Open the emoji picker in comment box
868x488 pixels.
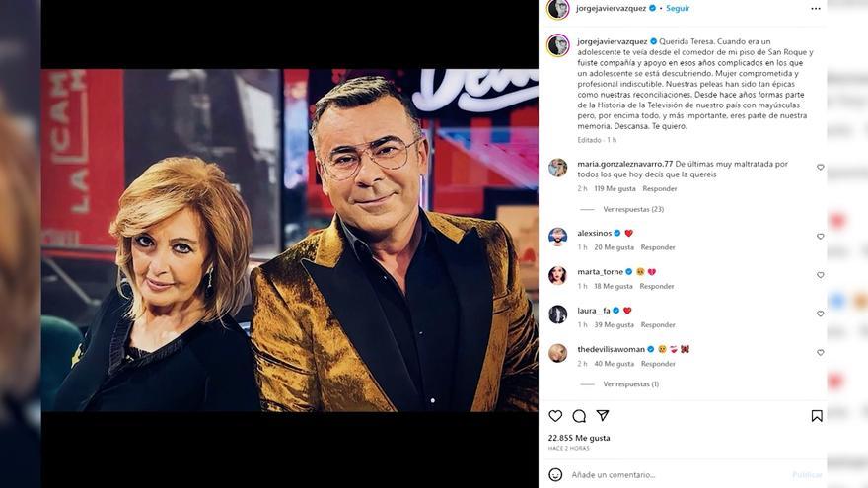click(555, 475)
